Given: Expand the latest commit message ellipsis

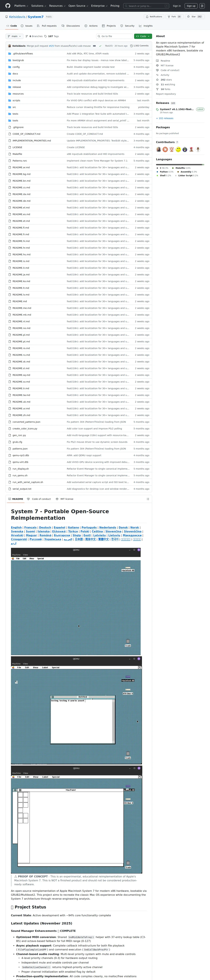Looking at the screenshot, I should click(95, 46).
